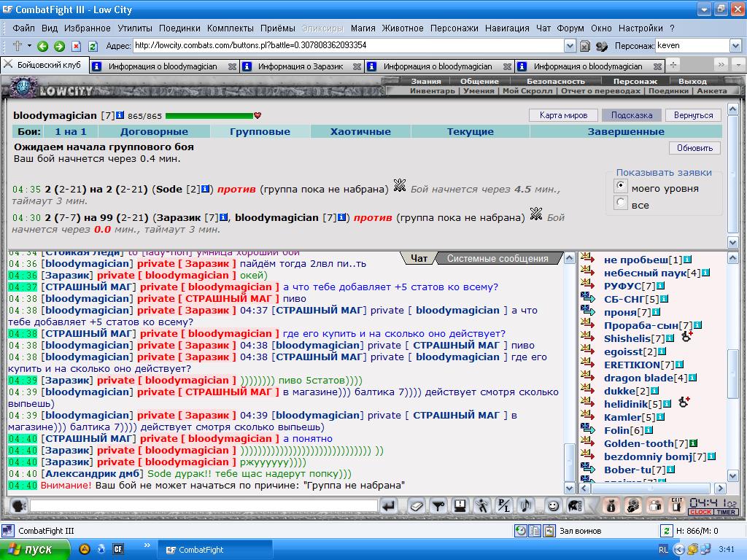
Task: Open the Файл menu
Action: [x=23, y=28]
